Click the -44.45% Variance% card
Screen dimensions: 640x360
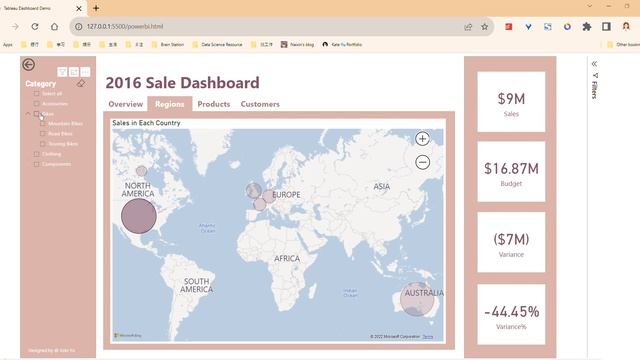[511, 314]
